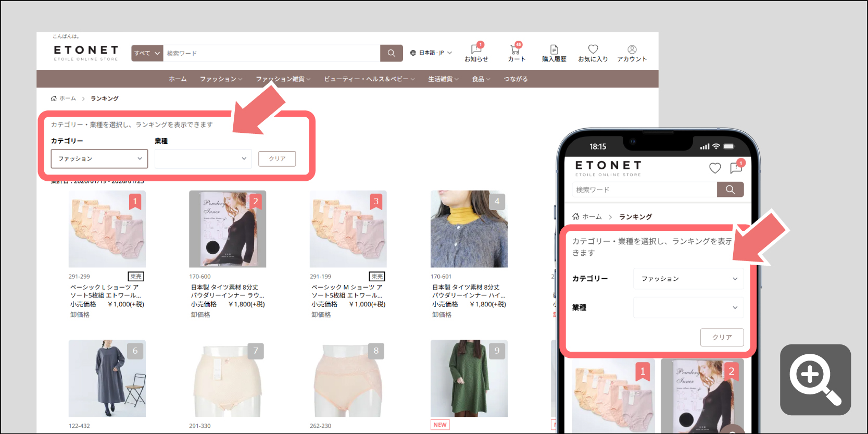Tap the rank 2 product thumbnail on phone
This screenshot has width=868, height=434.
click(x=702, y=396)
